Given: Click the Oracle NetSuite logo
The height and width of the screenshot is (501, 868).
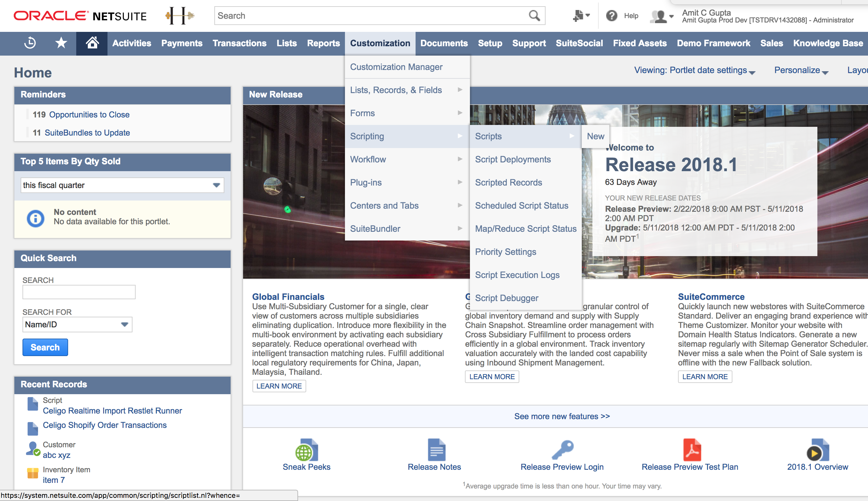Looking at the screenshot, I should [x=80, y=16].
